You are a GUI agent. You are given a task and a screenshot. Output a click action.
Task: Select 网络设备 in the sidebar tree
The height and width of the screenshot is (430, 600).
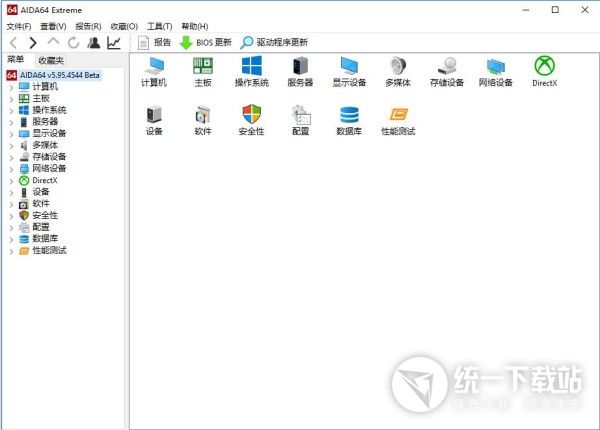(x=49, y=168)
